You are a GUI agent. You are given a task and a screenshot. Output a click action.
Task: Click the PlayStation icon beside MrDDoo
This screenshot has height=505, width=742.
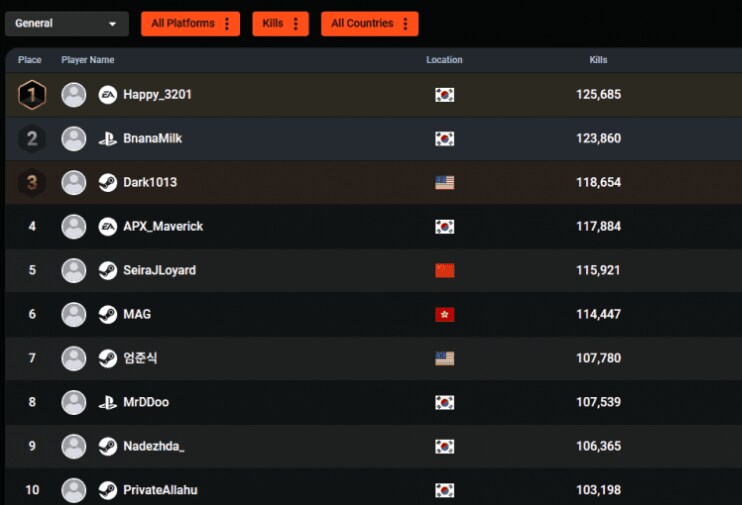(x=108, y=403)
